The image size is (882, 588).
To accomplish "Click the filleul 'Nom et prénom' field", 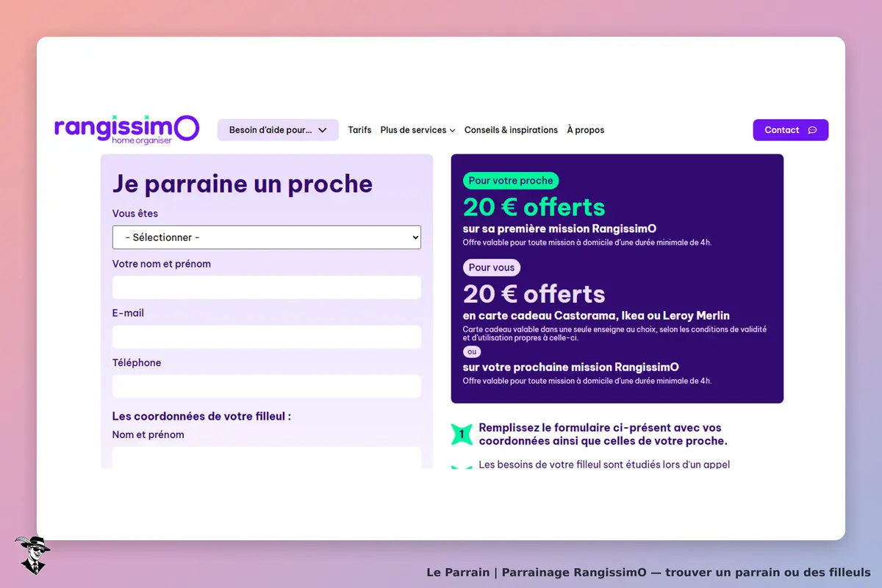I will (x=267, y=457).
